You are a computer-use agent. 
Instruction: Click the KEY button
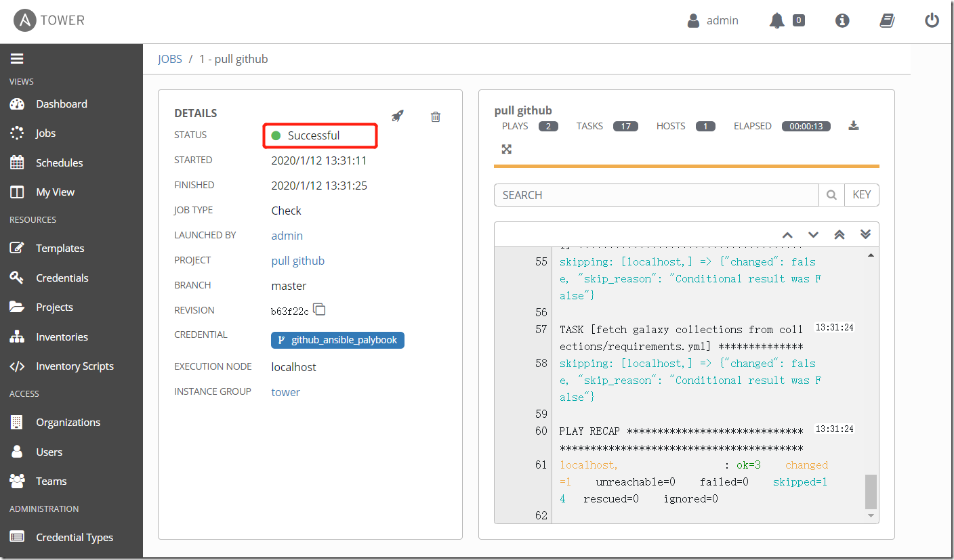862,195
